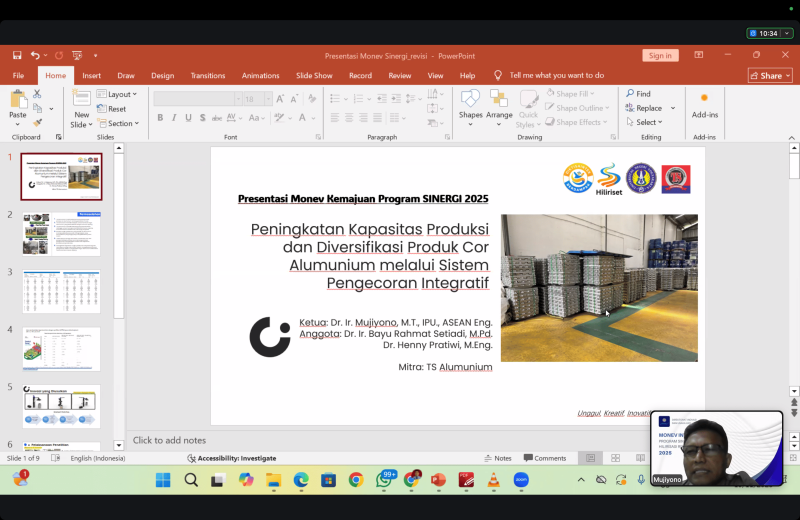Screen dimensions: 800x520
Task: Expand the Section dropdown
Action: pyautogui.click(x=122, y=123)
